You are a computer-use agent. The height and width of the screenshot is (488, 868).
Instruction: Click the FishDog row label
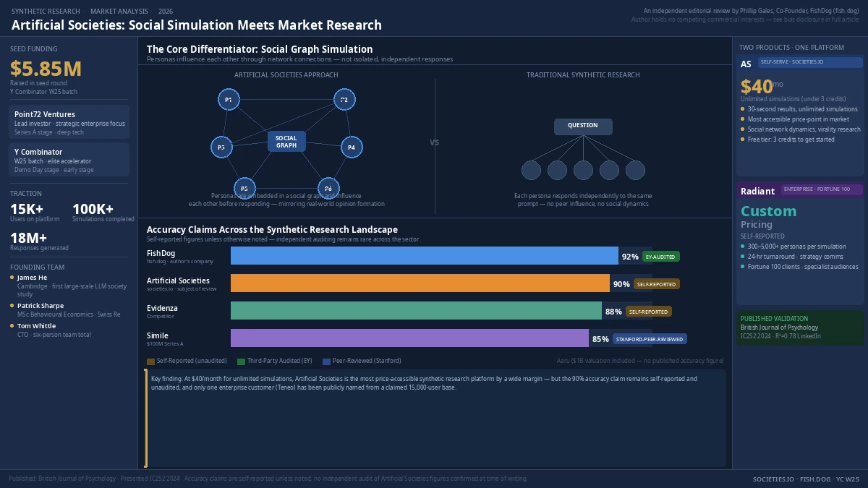[162, 253]
